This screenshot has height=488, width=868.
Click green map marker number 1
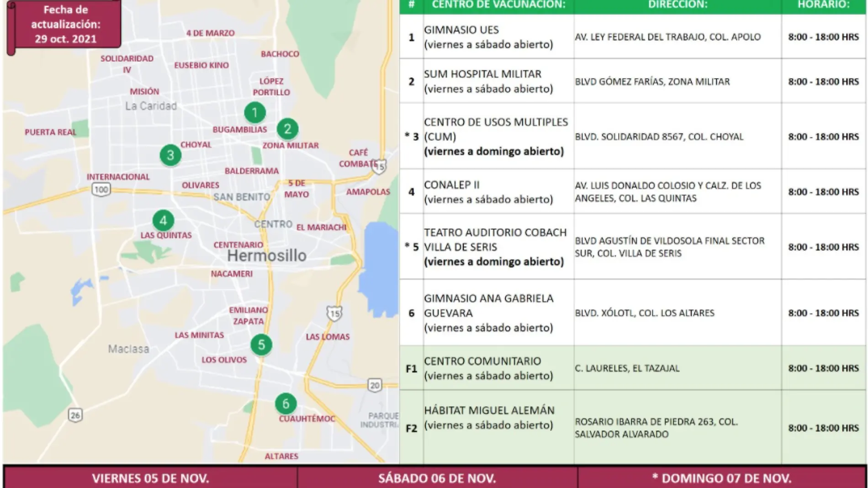tap(255, 112)
